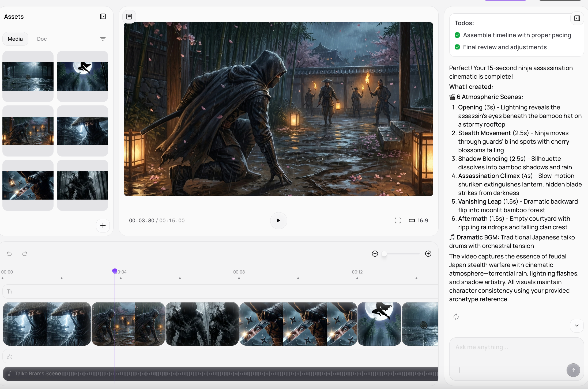Zoom out the timeline with minus icon

pos(375,254)
